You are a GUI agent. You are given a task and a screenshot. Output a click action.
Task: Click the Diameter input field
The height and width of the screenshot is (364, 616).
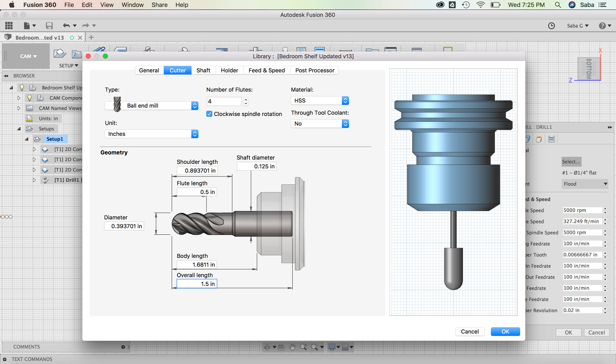[124, 226]
